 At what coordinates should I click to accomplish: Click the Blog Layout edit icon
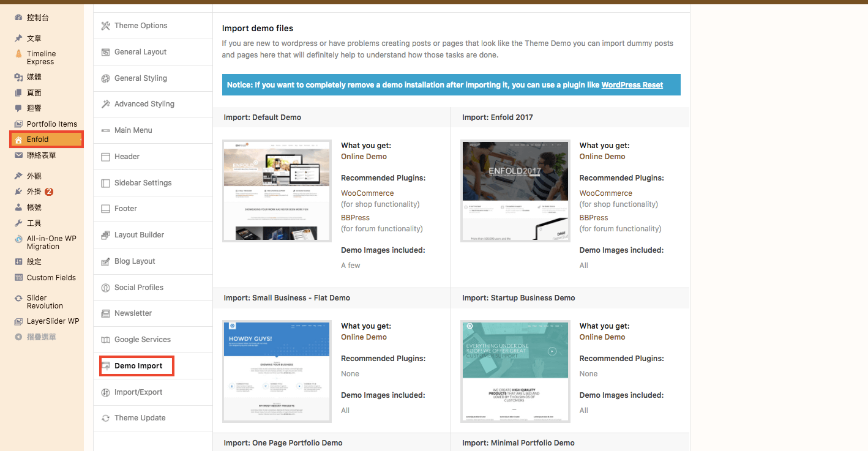pos(105,261)
